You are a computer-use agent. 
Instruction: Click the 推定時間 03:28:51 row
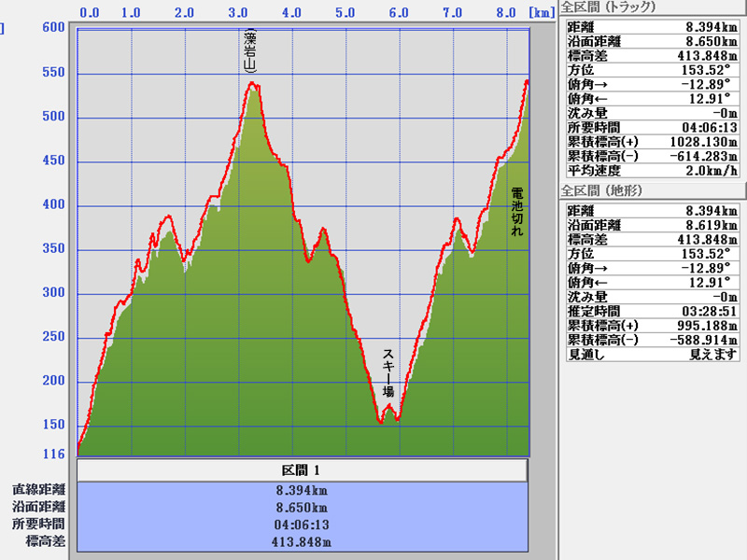tap(652, 311)
